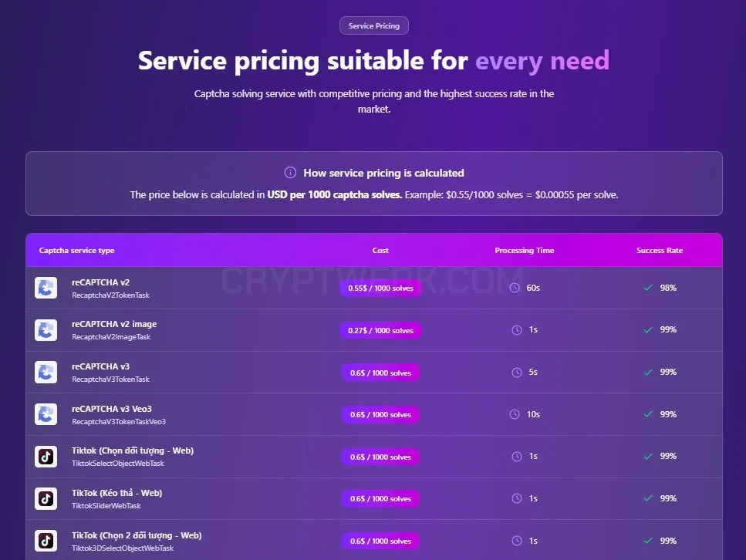Click the Tiktok3DSelectObjectWebTask TikTok icon
Image resolution: width=746 pixels, height=560 pixels.
pos(46,541)
